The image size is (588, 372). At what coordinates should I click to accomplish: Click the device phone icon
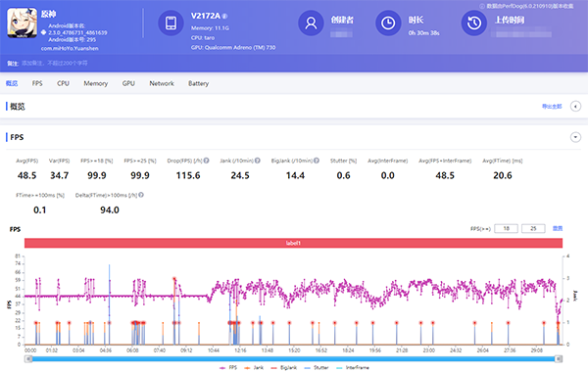tap(171, 23)
